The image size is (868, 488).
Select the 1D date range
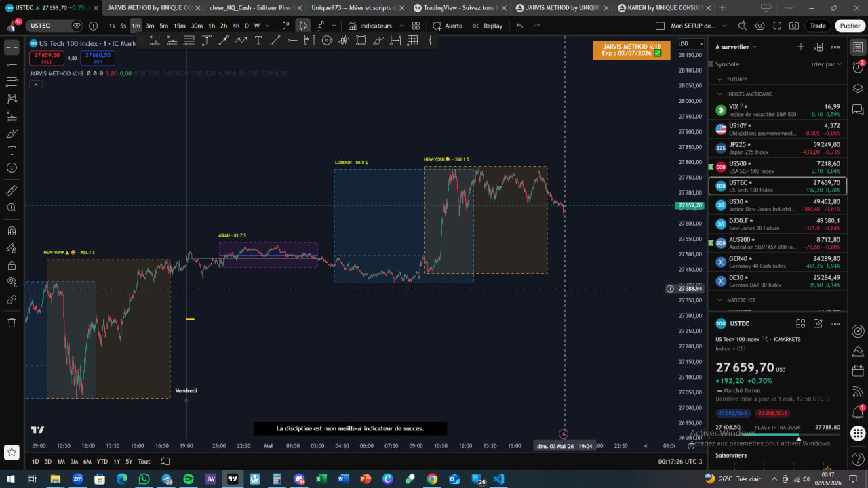point(35,462)
